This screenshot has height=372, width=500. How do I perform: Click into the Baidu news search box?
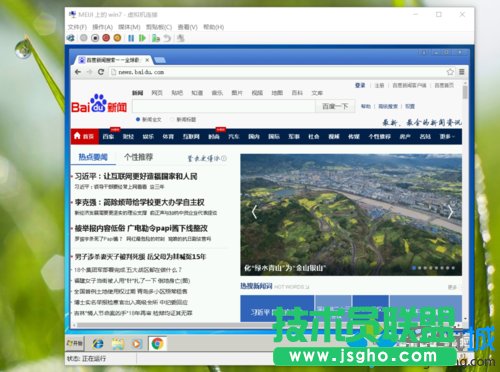click(224, 106)
